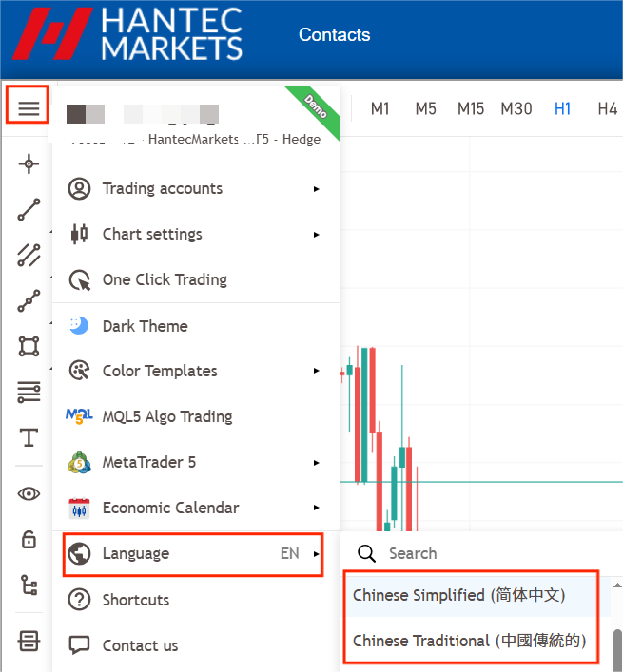Open the objects tree list icon
Image resolution: width=623 pixels, height=672 pixels.
(29, 585)
